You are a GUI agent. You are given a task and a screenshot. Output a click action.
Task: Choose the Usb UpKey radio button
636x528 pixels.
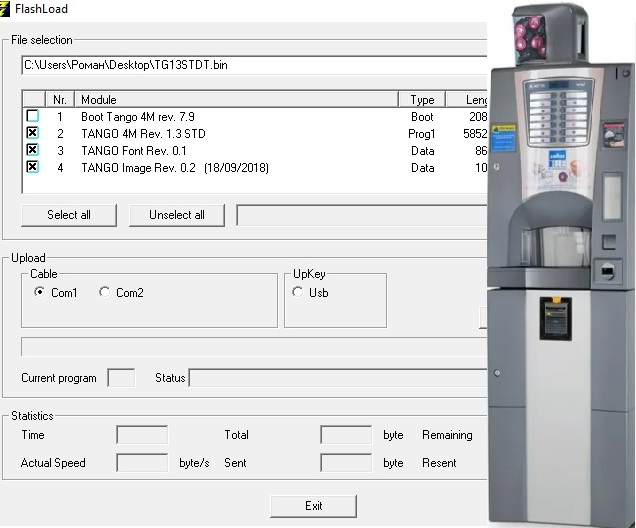pos(297,292)
